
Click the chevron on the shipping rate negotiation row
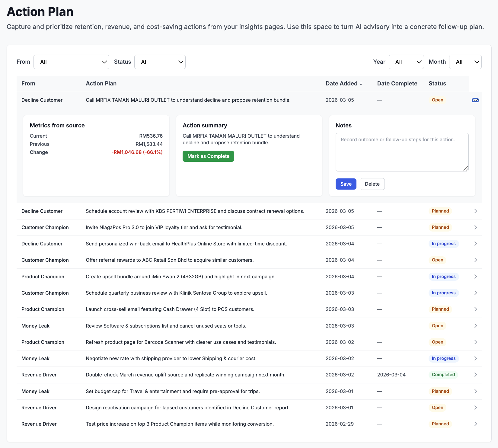point(475,358)
